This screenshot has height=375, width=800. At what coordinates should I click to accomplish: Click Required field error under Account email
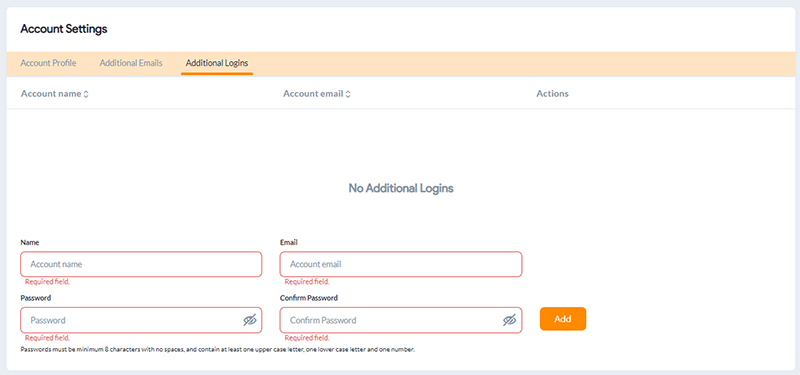pos(307,282)
